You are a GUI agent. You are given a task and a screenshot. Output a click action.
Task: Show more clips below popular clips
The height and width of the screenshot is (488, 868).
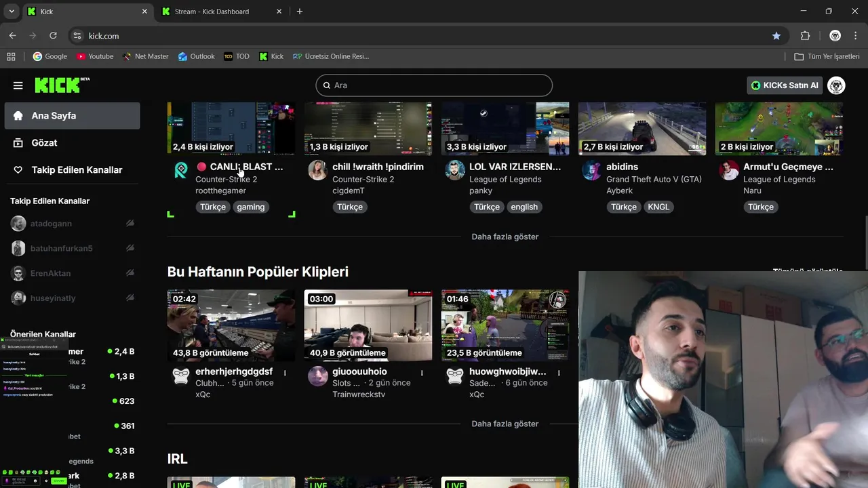505,424
